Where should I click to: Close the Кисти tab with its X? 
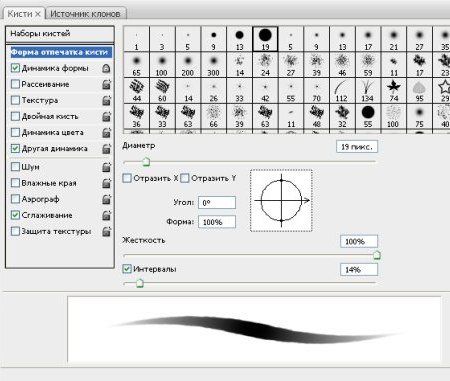[38, 14]
